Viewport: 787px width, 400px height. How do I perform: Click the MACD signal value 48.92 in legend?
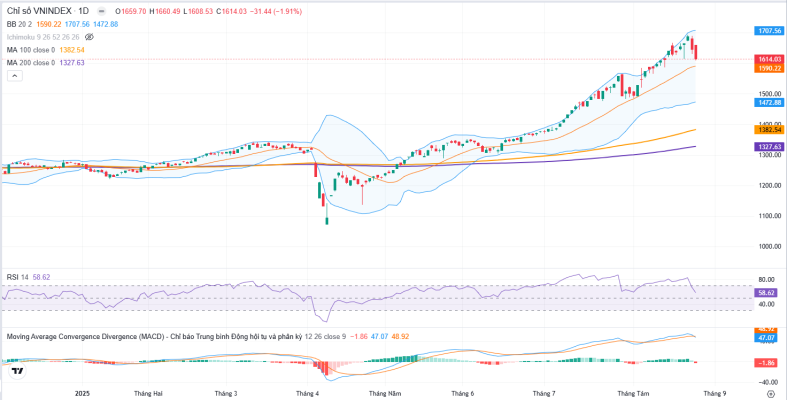[400, 337]
